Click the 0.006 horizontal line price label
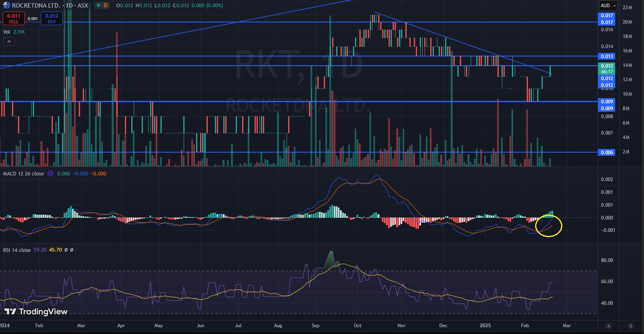This screenshot has height=334, width=644. pos(607,152)
